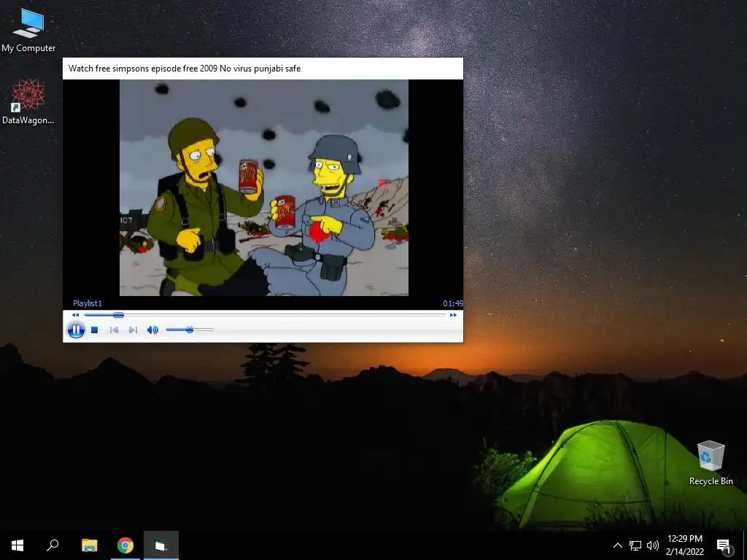Skip to previous track in media player
The image size is (747, 560).
click(x=114, y=330)
